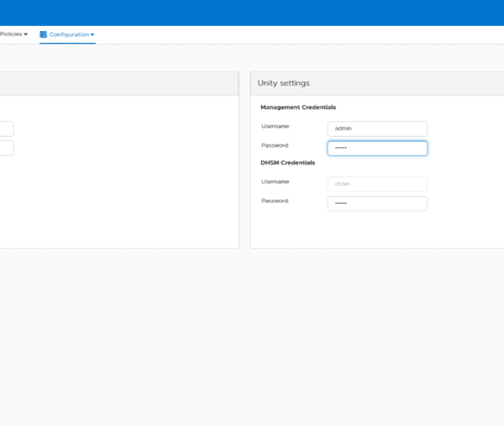
Task: Click the upper cut-off input field in left panel
Action: point(7,129)
